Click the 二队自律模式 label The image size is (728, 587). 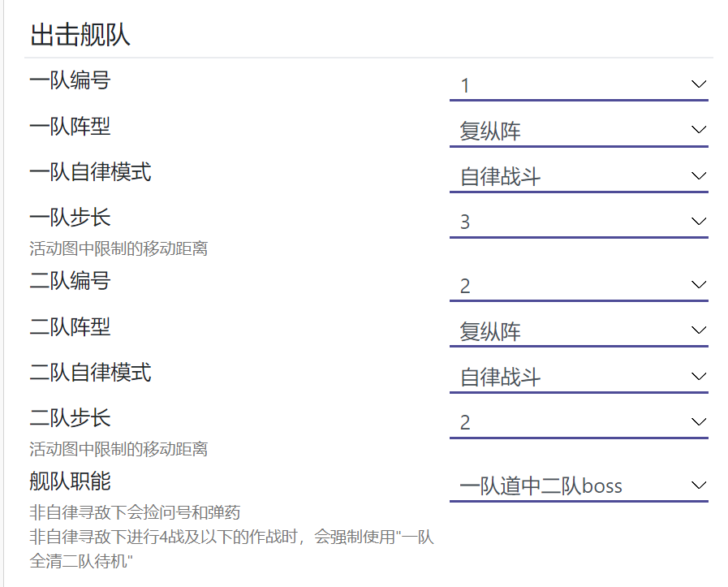[91, 373]
